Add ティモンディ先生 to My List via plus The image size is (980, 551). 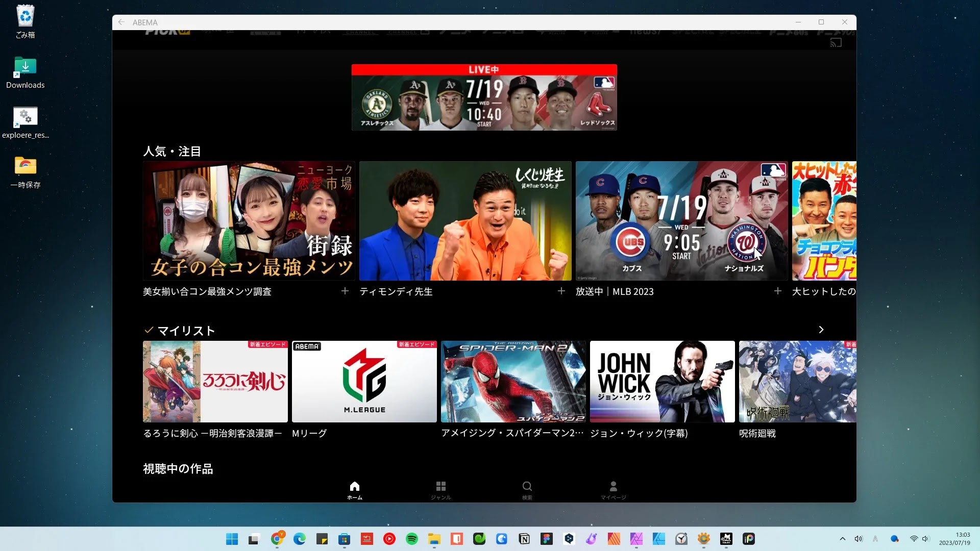(561, 291)
